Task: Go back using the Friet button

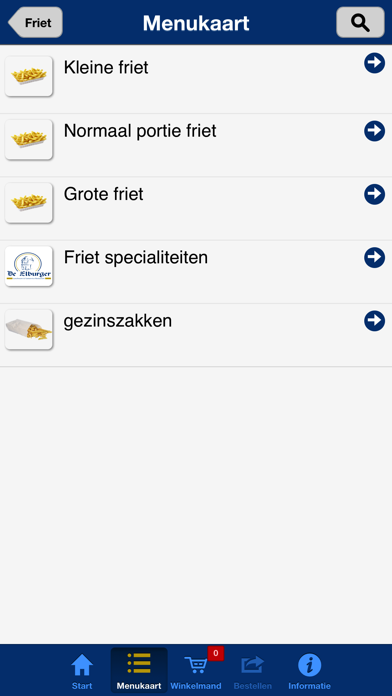Action: [36, 22]
